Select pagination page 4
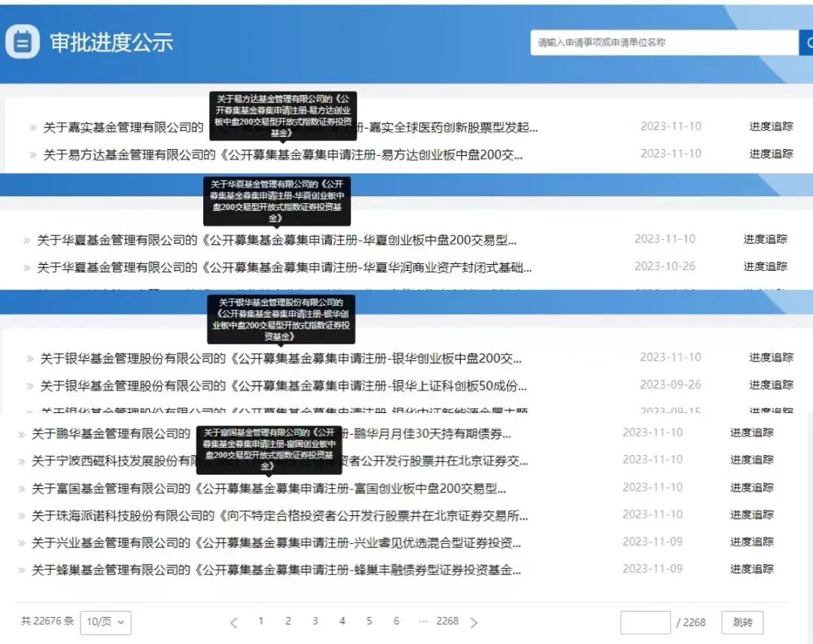 [x=342, y=622]
